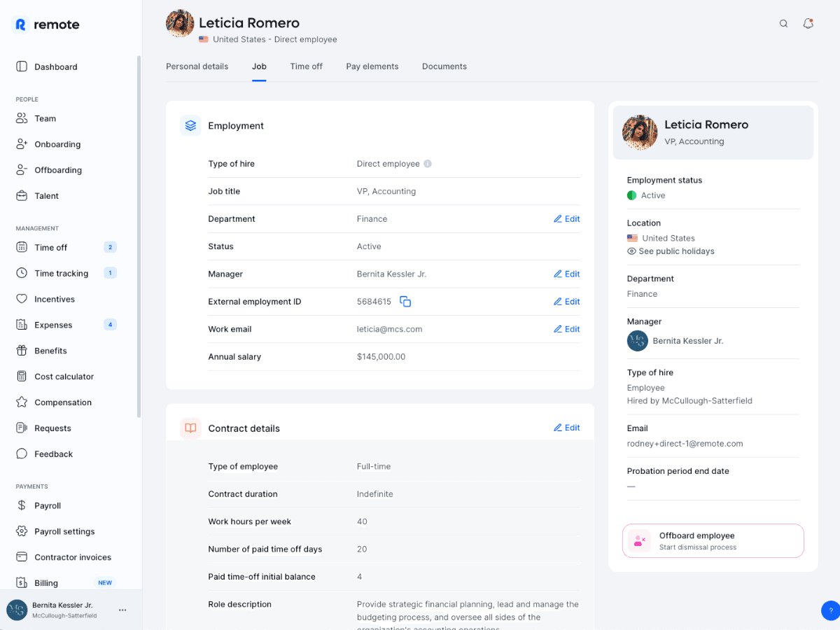Edit the Contract details section
Screen dimensions: 840x630
[x=566, y=428]
